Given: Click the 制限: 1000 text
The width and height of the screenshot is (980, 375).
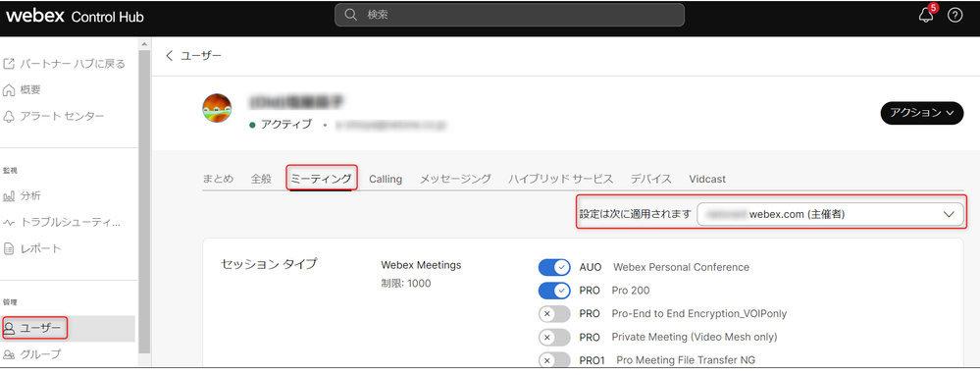Looking at the screenshot, I should pyautogui.click(x=406, y=284).
